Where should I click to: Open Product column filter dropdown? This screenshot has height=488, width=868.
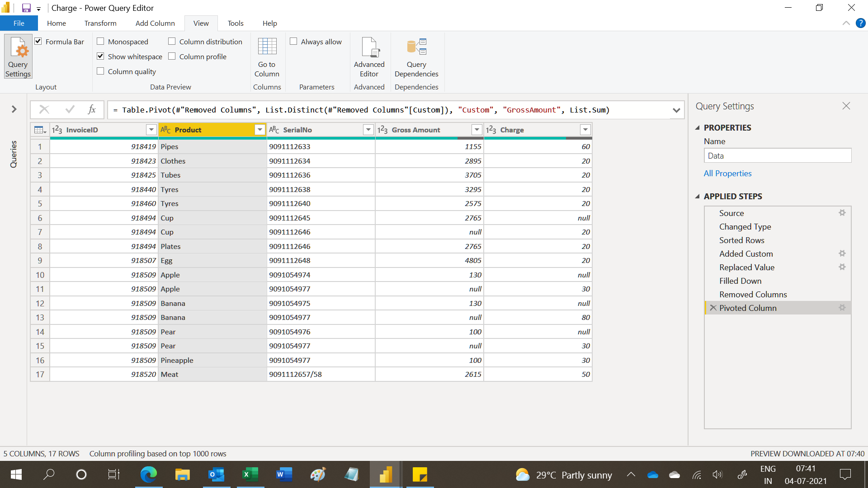[x=259, y=130]
